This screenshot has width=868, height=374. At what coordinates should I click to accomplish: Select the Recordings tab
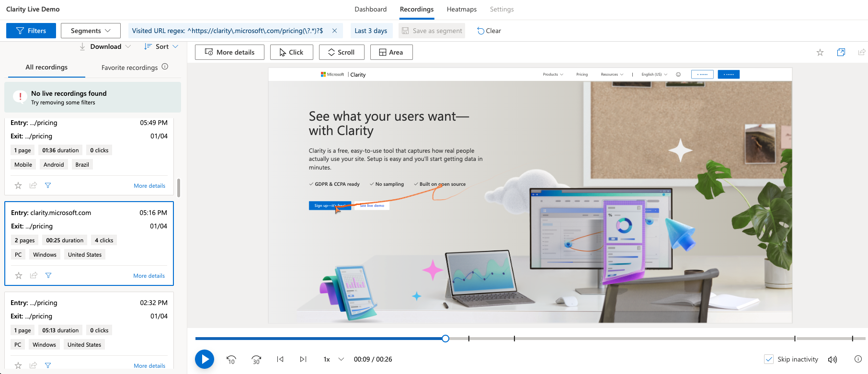[x=417, y=9]
